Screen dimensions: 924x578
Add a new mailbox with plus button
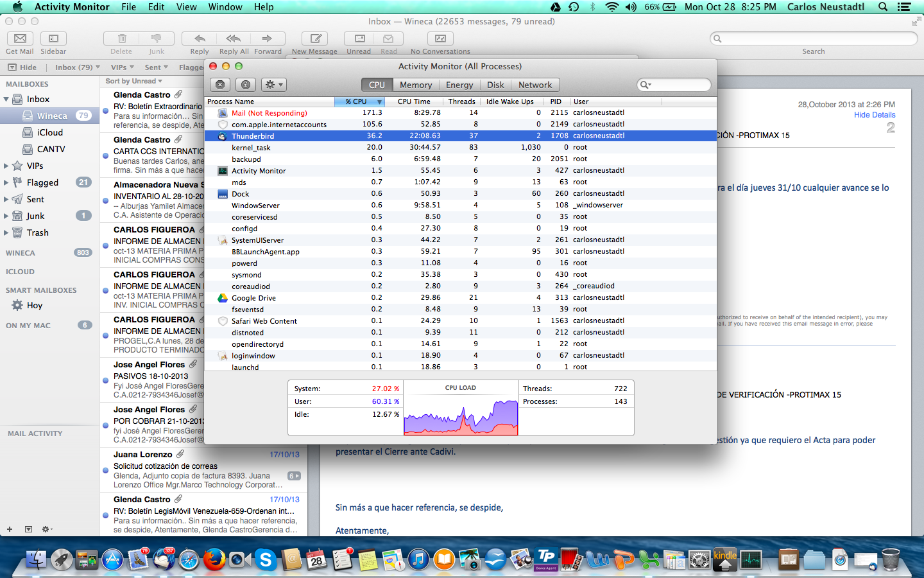pos(10,529)
